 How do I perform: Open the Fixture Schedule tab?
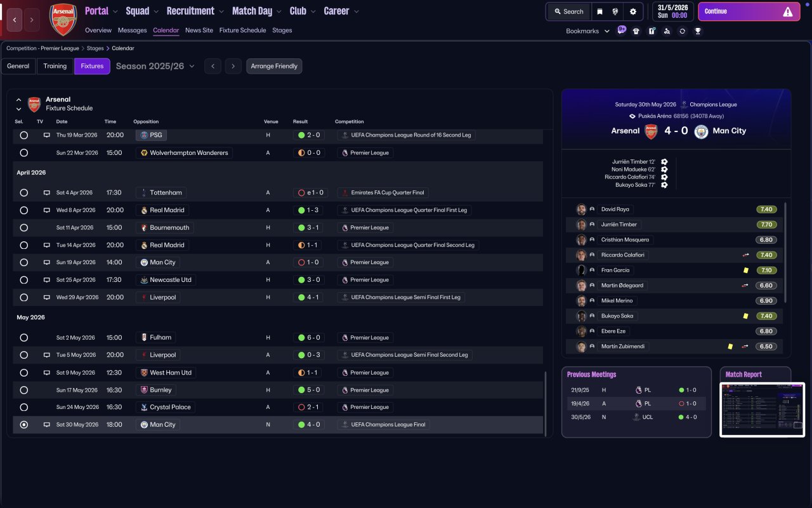tap(242, 30)
